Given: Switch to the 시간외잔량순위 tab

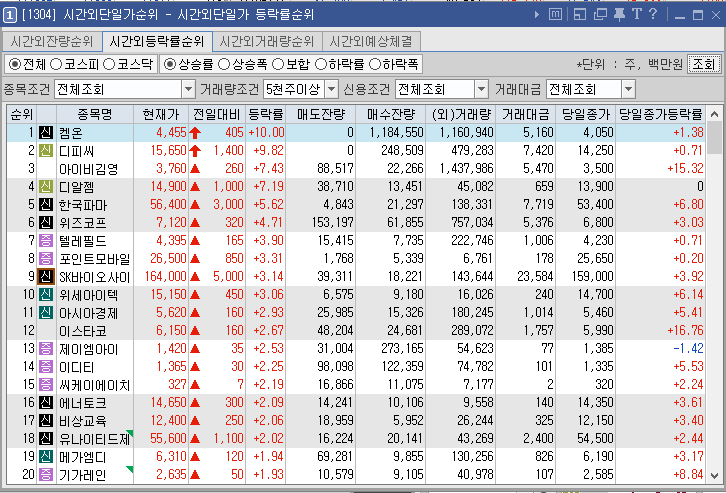Looking at the screenshot, I should tap(51, 42).
